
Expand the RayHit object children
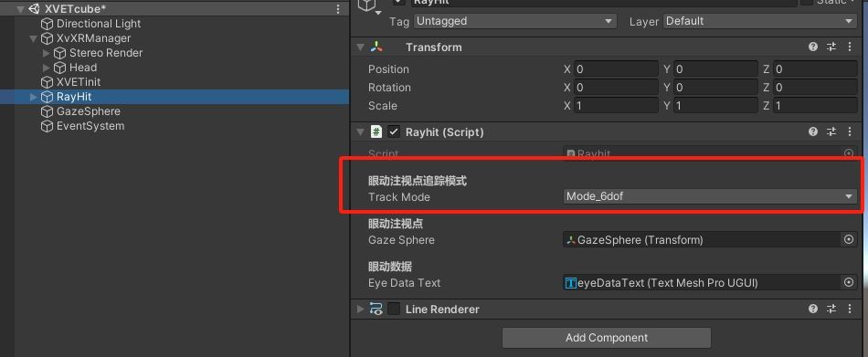(x=34, y=97)
